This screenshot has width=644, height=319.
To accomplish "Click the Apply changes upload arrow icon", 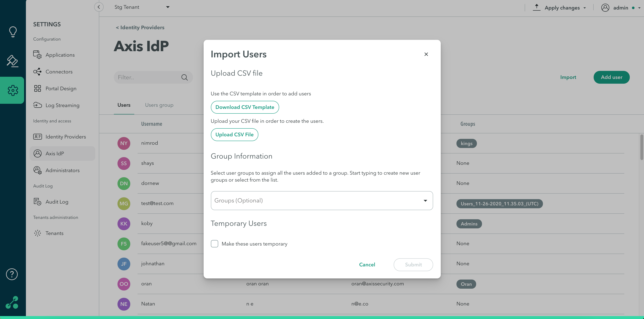I will pos(537,7).
